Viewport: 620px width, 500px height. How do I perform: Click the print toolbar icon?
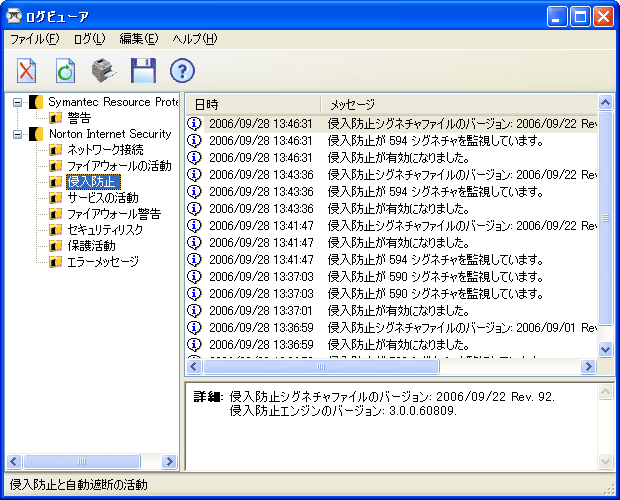(104, 71)
